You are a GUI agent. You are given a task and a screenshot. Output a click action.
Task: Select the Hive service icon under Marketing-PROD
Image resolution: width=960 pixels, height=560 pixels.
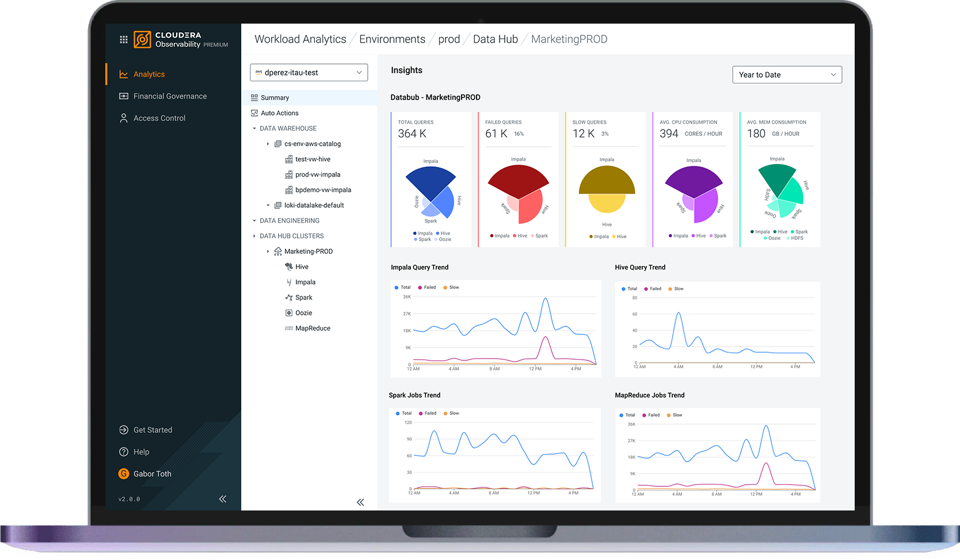pyautogui.click(x=288, y=266)
